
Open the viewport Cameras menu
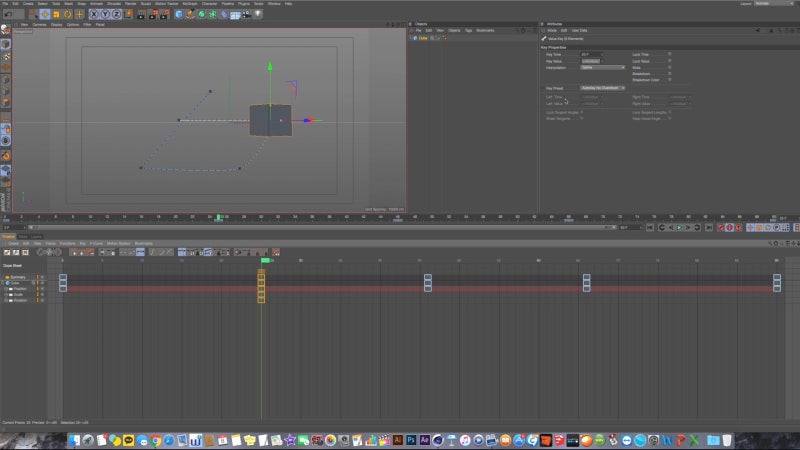(39, 24)
